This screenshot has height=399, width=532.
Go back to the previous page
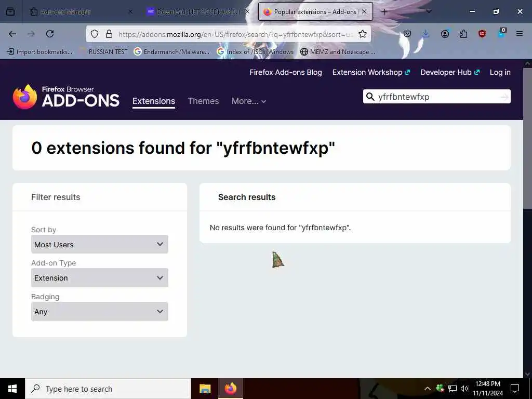click(x=12, y=34)
